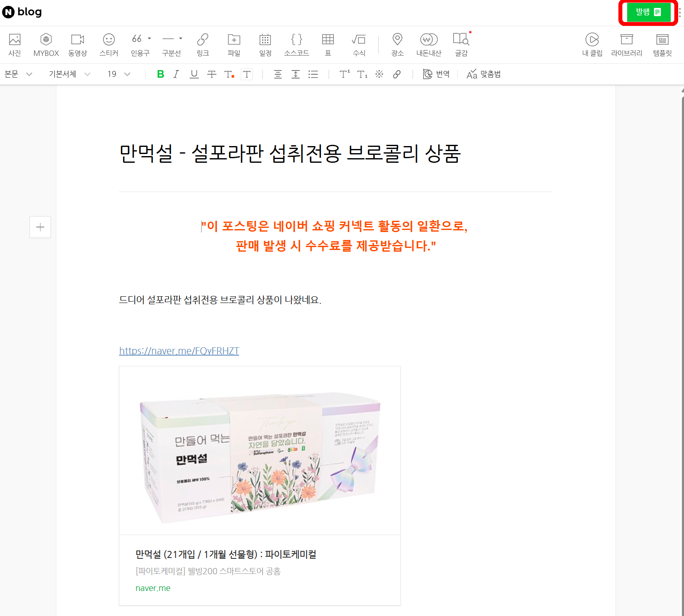Toggle underline formatting
The height and width of the screenshot is (616, 684).
[x=194, y=74]
